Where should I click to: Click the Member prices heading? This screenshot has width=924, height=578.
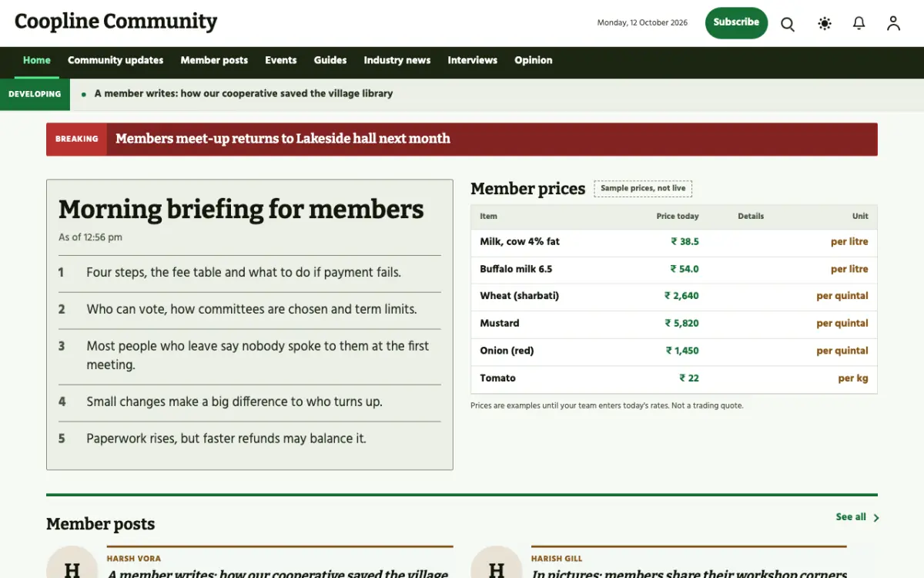(x=528, y=190)
